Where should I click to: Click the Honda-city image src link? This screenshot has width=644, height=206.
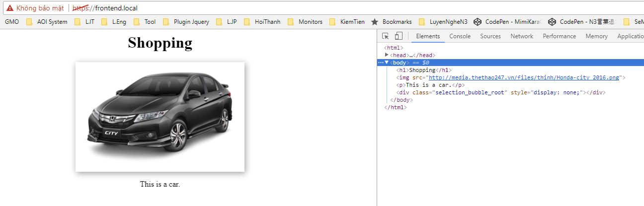point(524,77)
